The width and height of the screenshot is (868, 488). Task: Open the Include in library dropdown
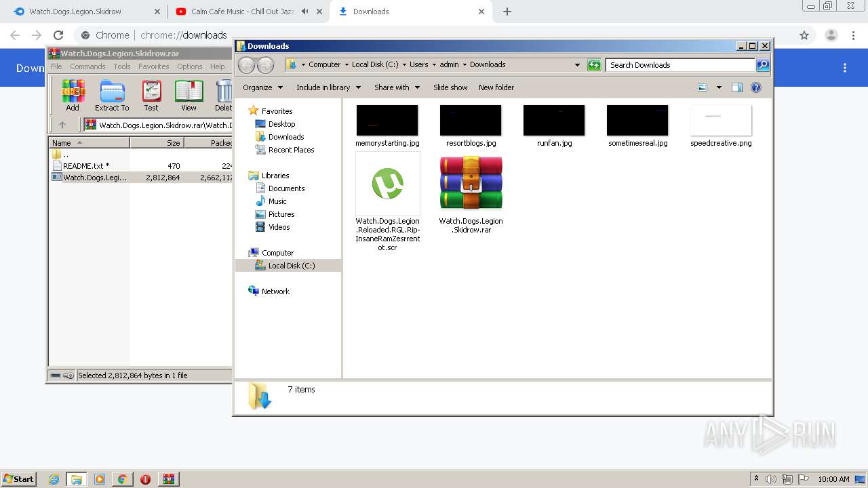coord(328,87)
